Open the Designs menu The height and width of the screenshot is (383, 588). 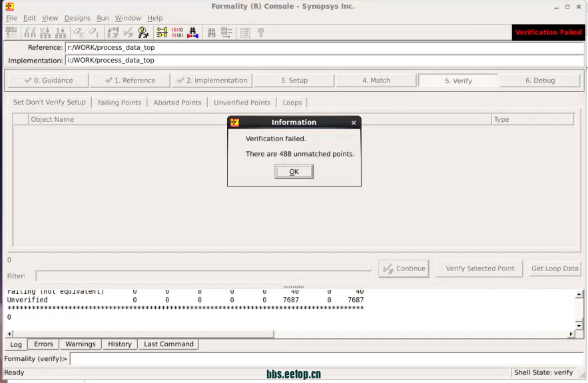coord(77,18)
